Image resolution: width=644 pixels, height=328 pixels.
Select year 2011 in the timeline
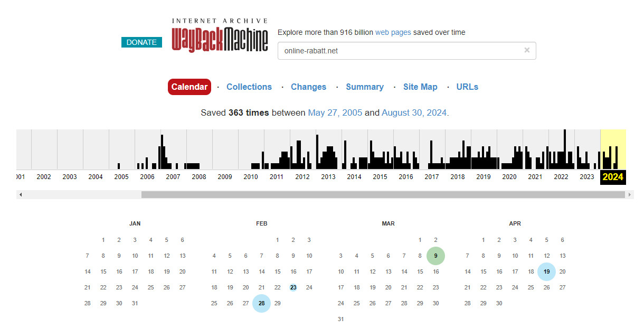[277, 177]
